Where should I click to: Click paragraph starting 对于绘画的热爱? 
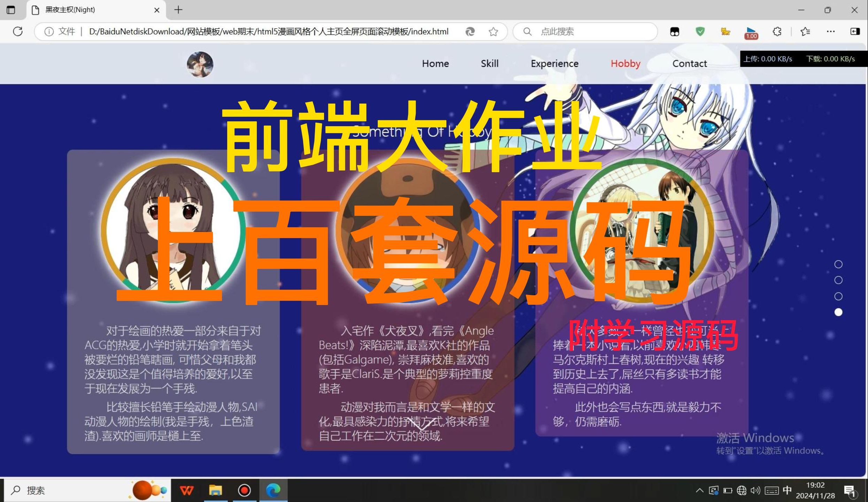173,359
